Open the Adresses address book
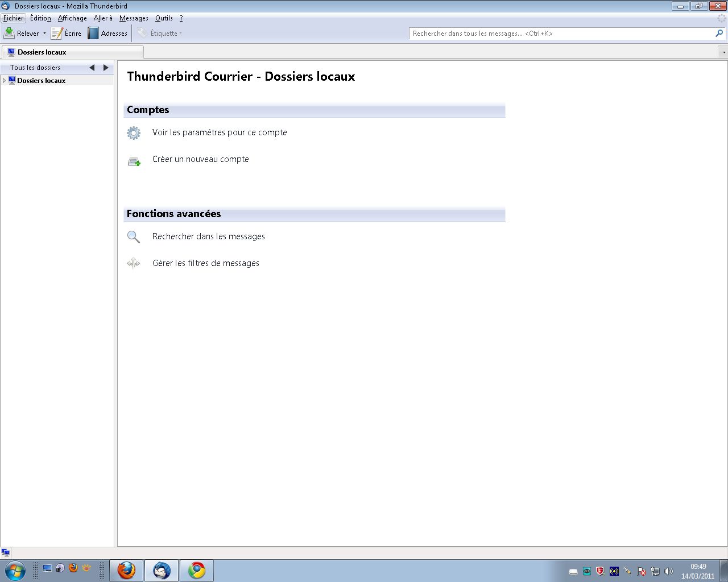Screen dimensions: 728x582 [x=107, y=34]
